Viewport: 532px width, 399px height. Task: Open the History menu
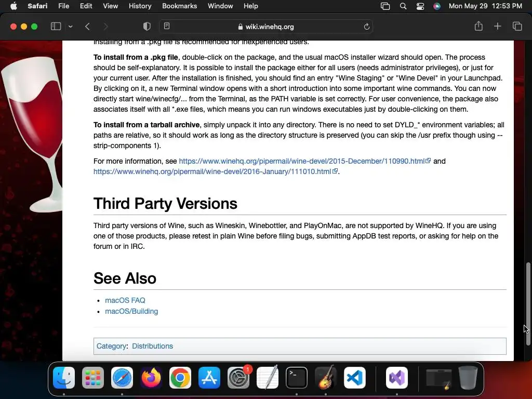140,6
